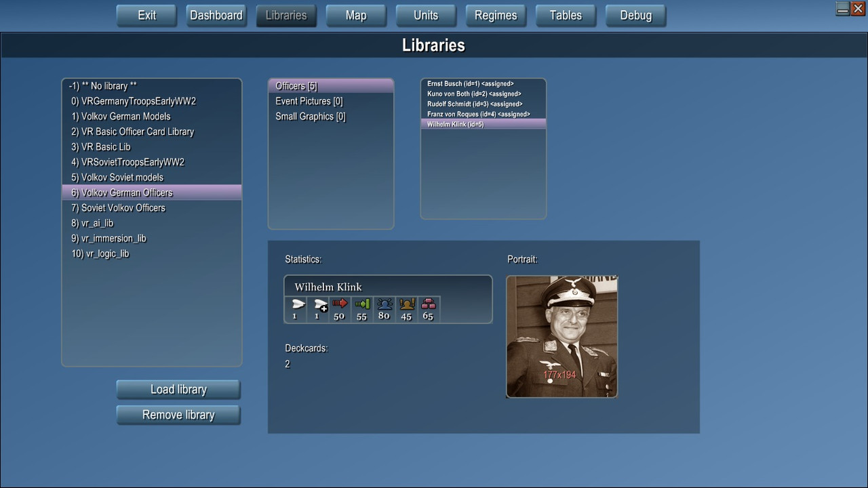Viewport: 868px width, 488px height.
Task: Select the Libraries tab
Action: [286, 16]
